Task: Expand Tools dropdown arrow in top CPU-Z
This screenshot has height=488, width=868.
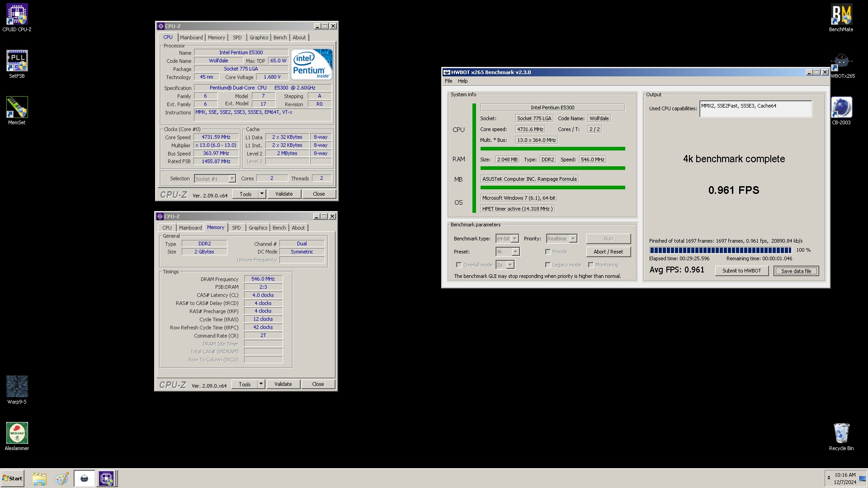Action: [261, 194]
